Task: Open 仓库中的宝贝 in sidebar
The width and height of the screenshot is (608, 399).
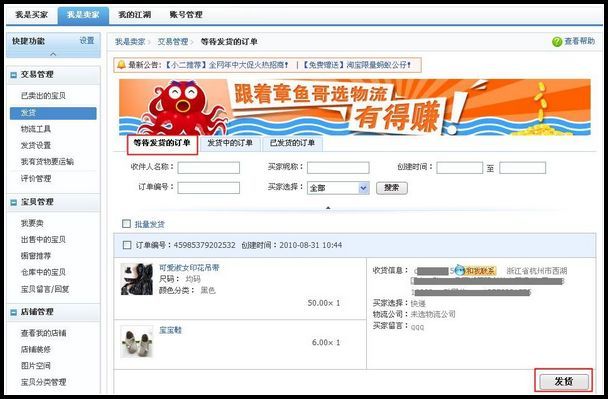Action: tap(43, 272)
